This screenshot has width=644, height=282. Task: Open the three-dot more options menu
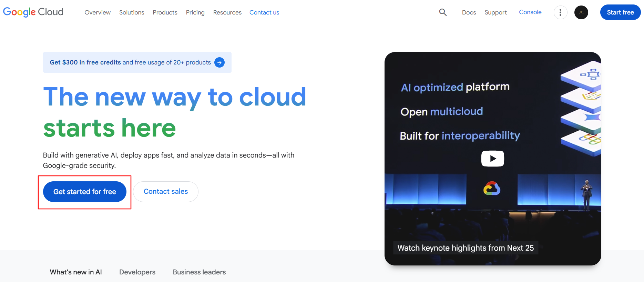[x=560, y=12]
